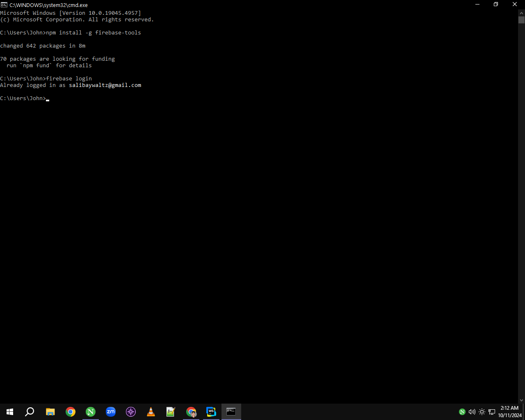Launch File Explorer from the taskbar
Viewport: 525px width, 420px height.
point(50,412)
